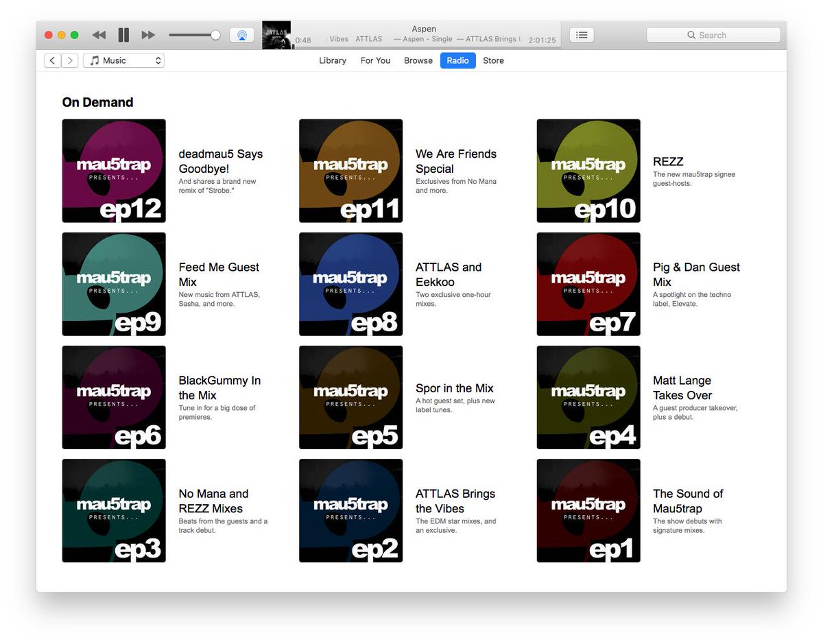This screenshot has height=644, width=823.
Task: Open the Music media type dropdown
Action: [x=123, y=60]
